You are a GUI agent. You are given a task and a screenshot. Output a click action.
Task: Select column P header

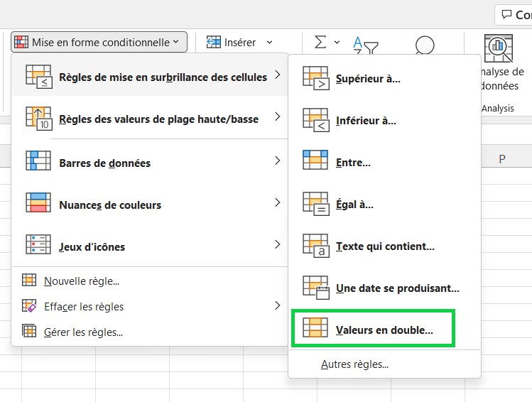click(x=502, y=159)
